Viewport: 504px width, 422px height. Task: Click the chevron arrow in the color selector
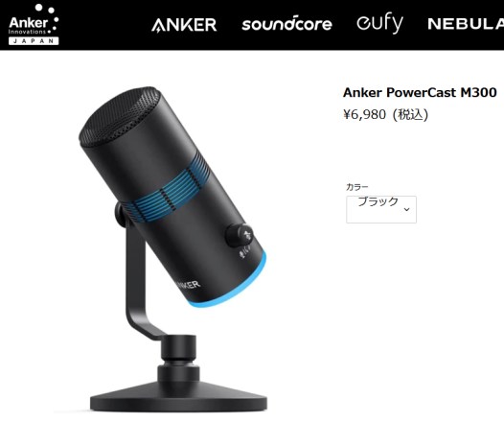coord(406,209)
